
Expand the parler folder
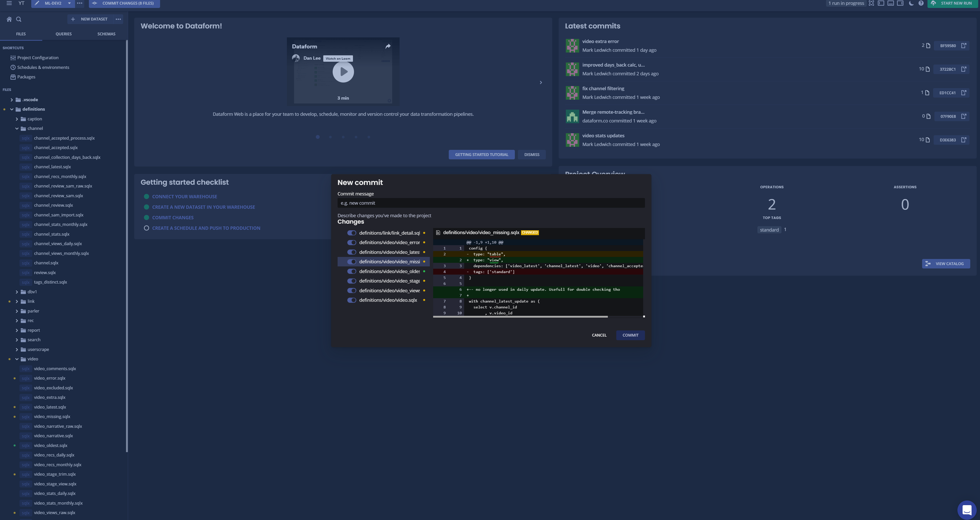point(17,311)
